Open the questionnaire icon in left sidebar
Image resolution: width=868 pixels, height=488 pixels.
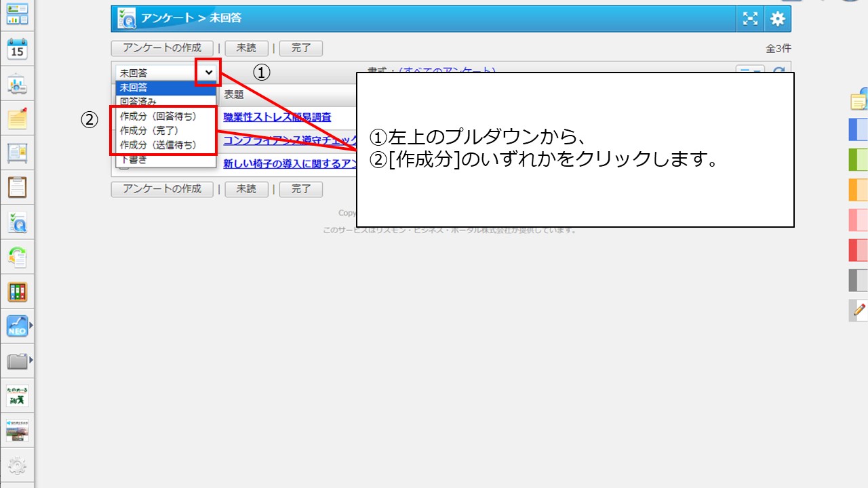click(x=17, y=222)
